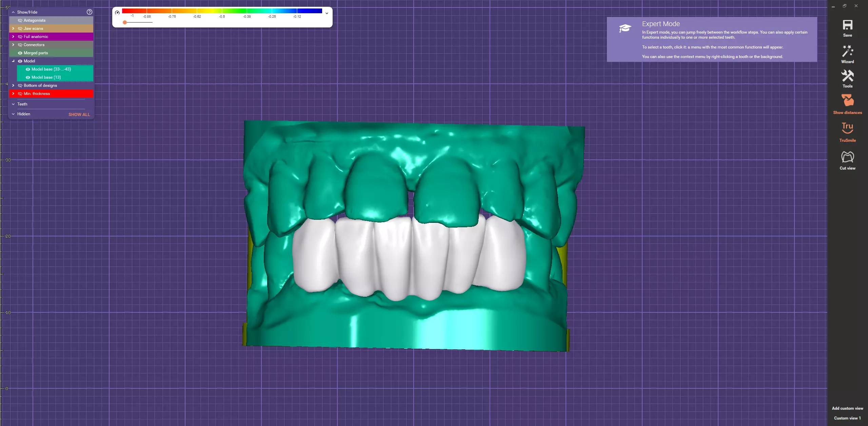Expand the Jaw scans group

13,28
